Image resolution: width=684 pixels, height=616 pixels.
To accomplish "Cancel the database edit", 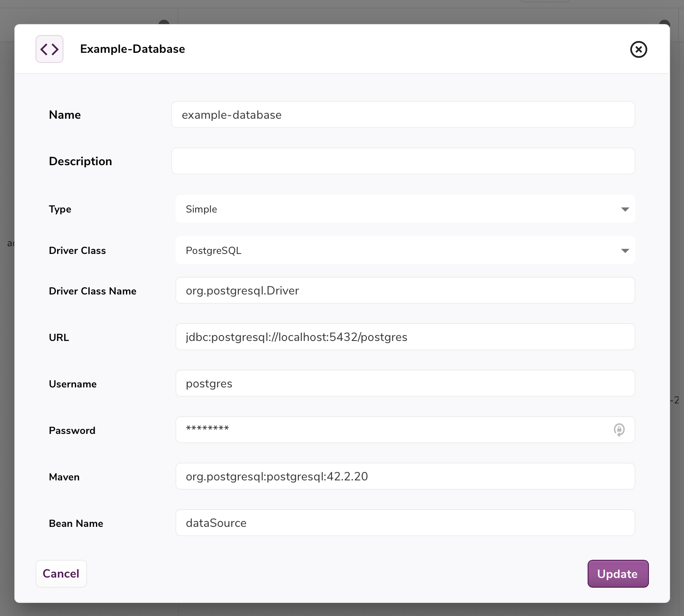I will click(61, 574).
